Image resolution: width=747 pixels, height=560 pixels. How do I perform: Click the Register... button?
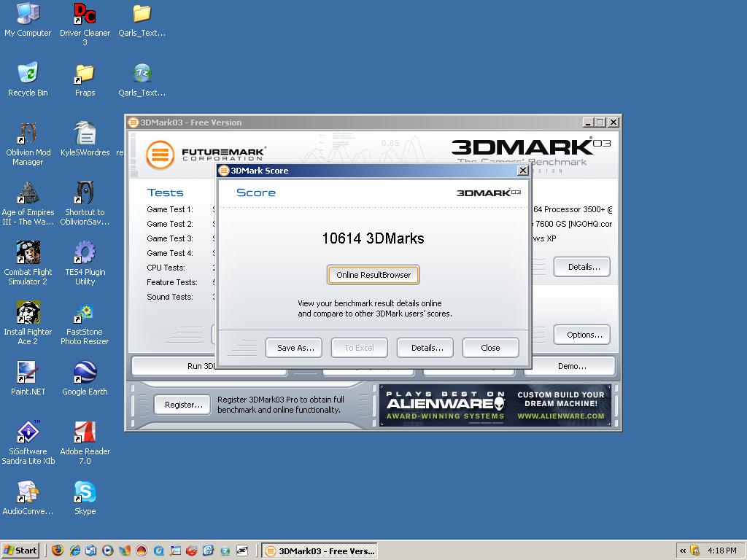click(x=183, y=405)
